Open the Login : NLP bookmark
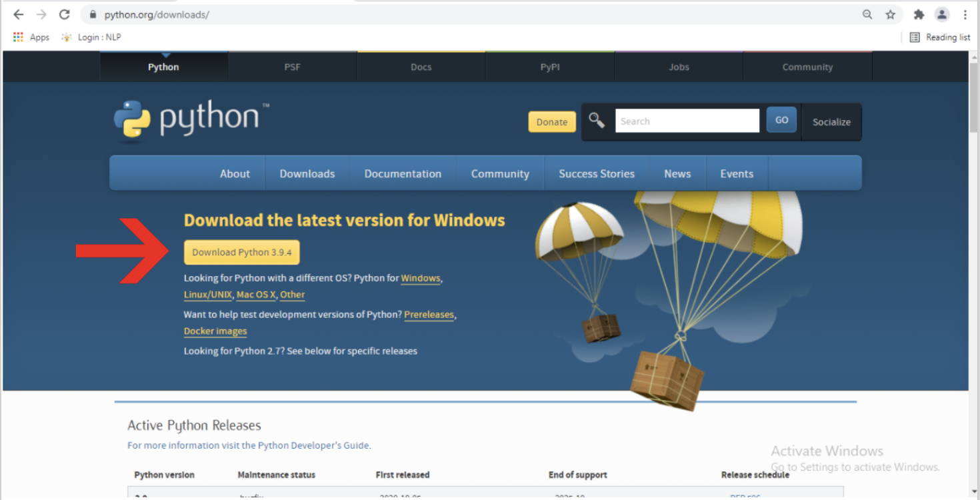 click(91, 37)
